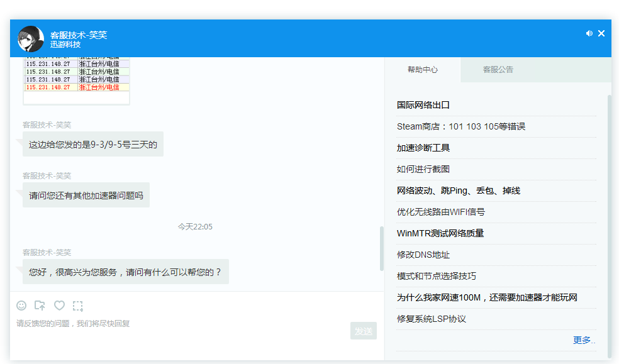Open the emoji picker icon
Viewport: 619px width, 364px height.
[21, 306]
